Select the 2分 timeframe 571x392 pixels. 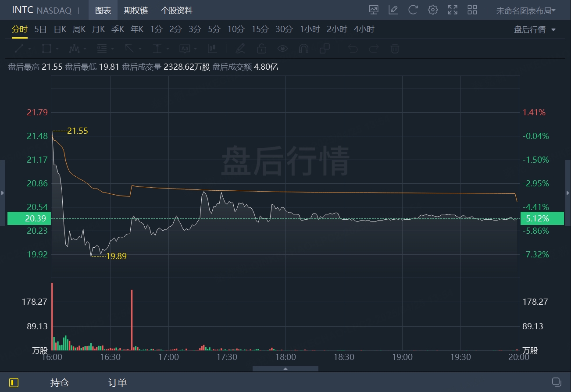pyautogui.click(x=175, y=29)
